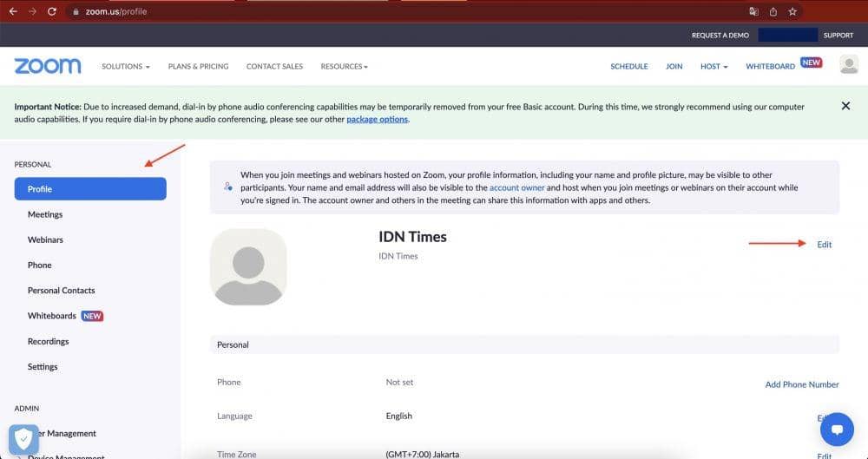Screen dimensions: 868x459
Task: Click the shield privacy icon
Action: [x=23, y=440]
